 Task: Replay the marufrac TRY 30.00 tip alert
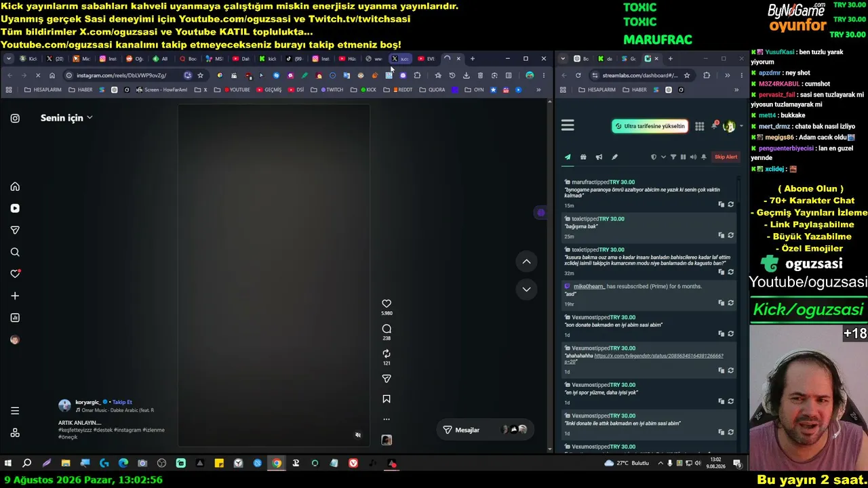tap(730, 204)
